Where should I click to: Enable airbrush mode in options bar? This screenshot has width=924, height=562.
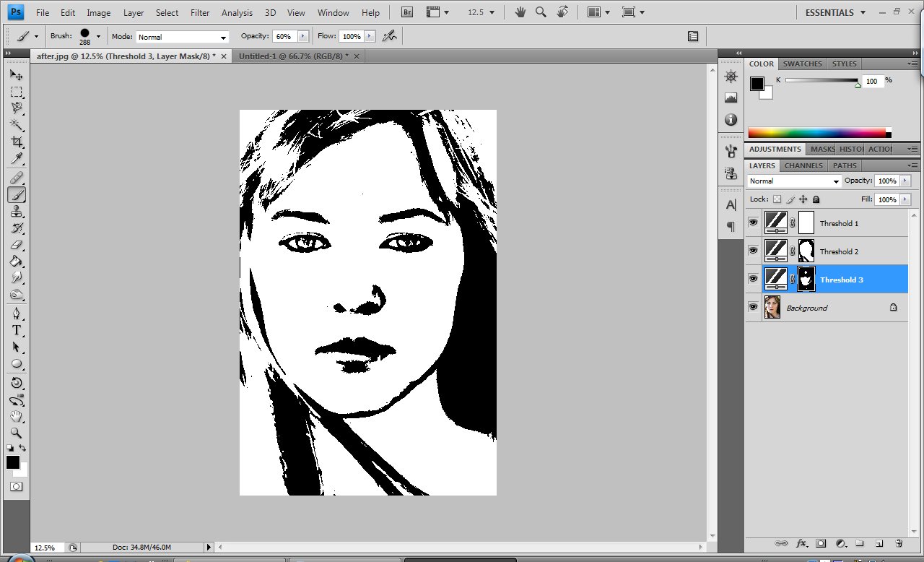pos(390,36)
